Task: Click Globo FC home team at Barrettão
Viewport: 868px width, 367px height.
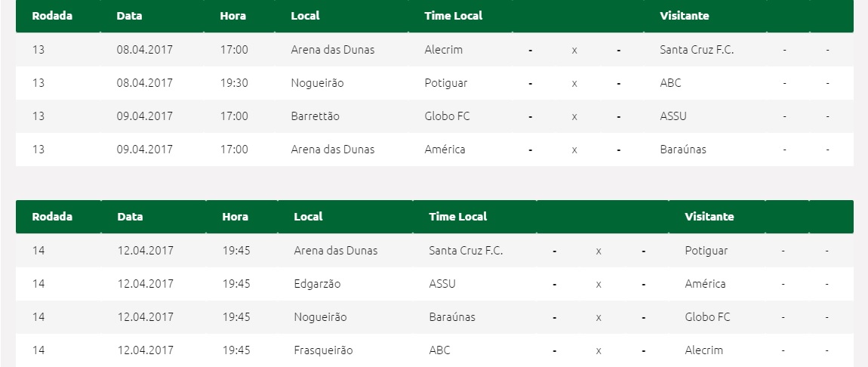Action: 447,116
